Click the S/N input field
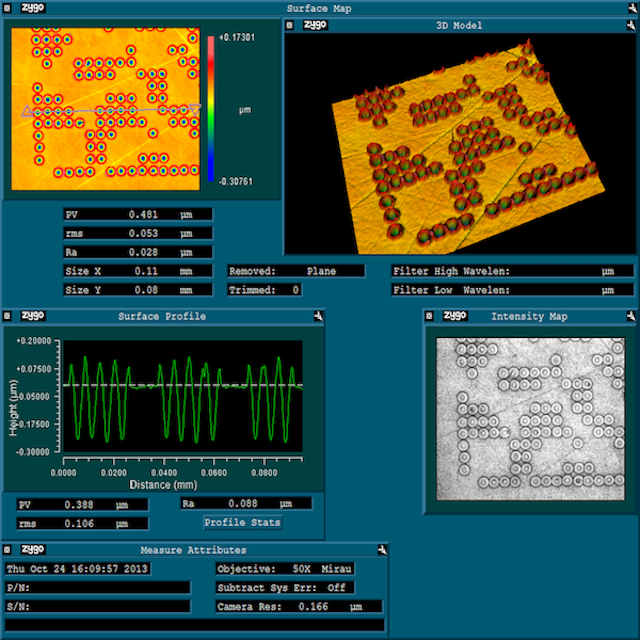 click(x=98, y=607)
